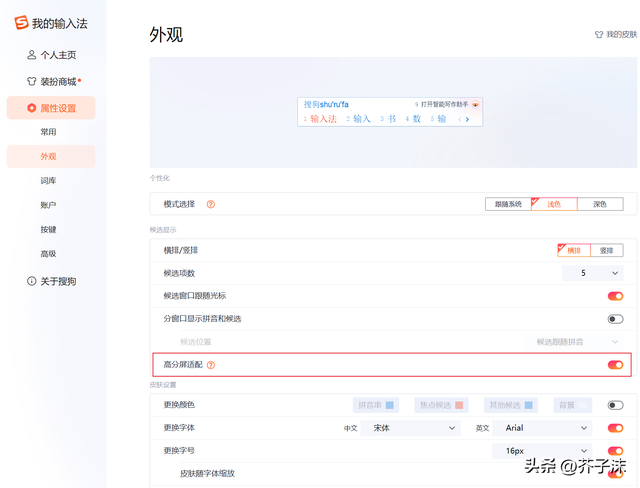
Task: Select 竖排 candidate layout
Action: pyautogui.click(x=607, y=250)
